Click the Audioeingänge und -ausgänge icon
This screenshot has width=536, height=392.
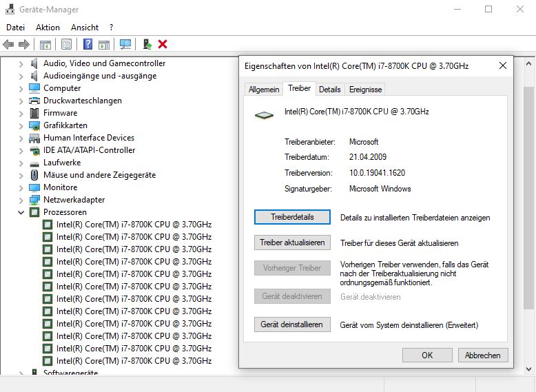click(x=34, y=76)
